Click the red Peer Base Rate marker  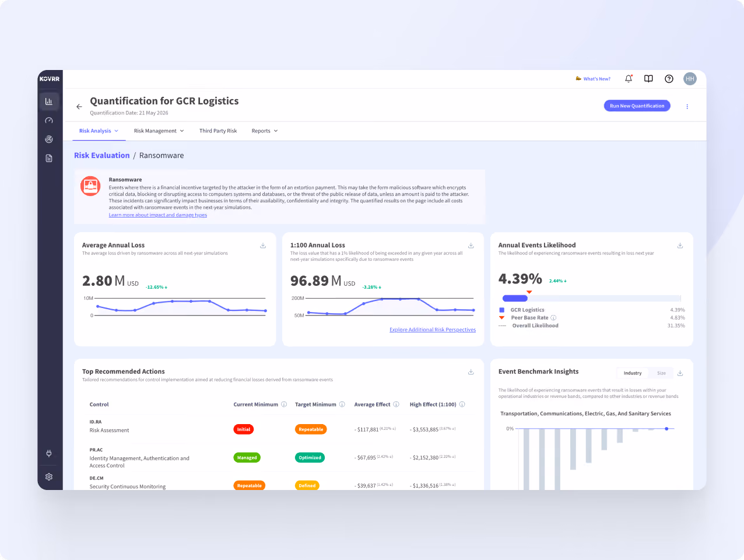pos(529,292)
